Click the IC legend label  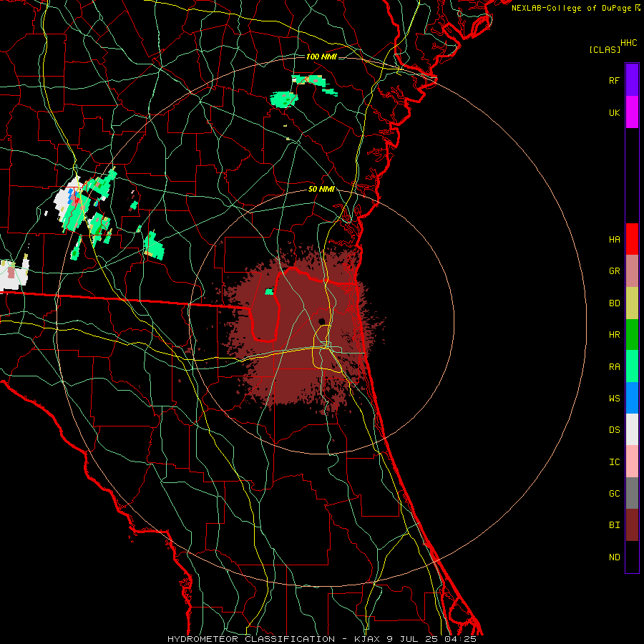pyautogui.click(x=614, y=462)
